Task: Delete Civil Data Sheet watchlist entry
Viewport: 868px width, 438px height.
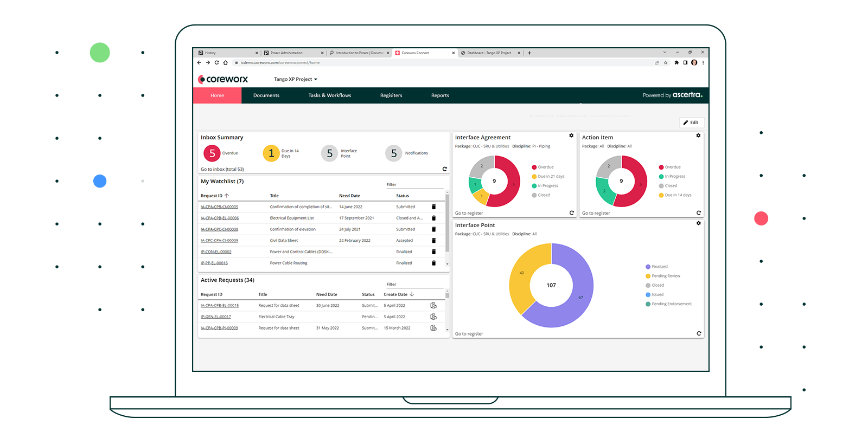Action: [433, 241]
